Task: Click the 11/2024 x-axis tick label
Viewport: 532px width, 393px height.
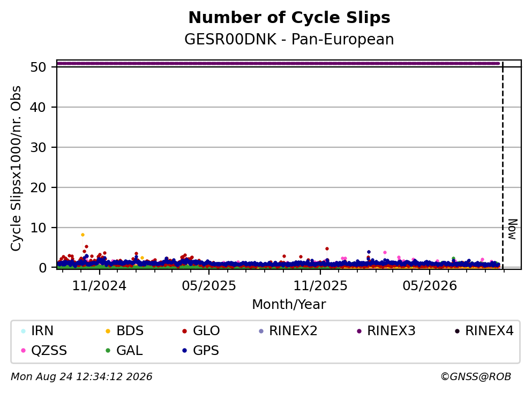Action: tap(99, 286)
